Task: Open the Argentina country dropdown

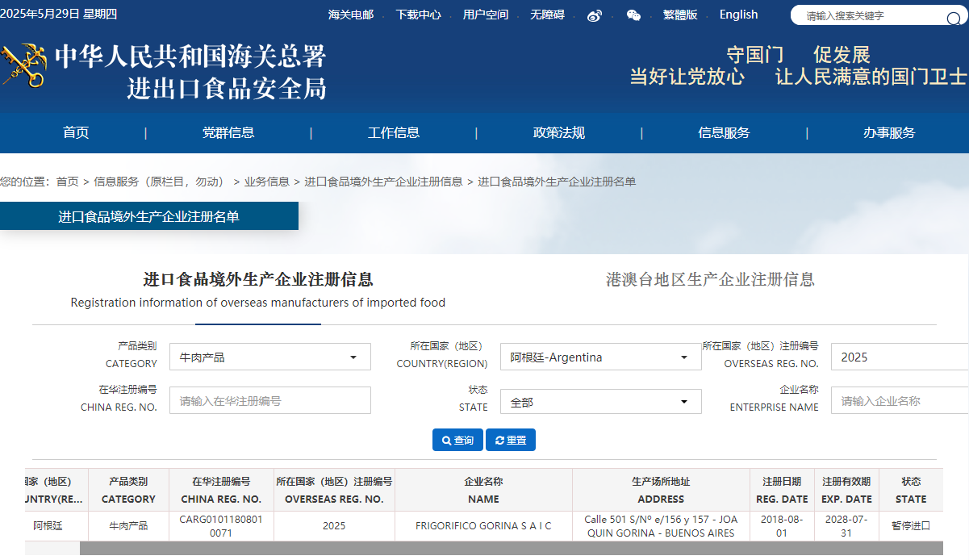Action: (600, 357)
